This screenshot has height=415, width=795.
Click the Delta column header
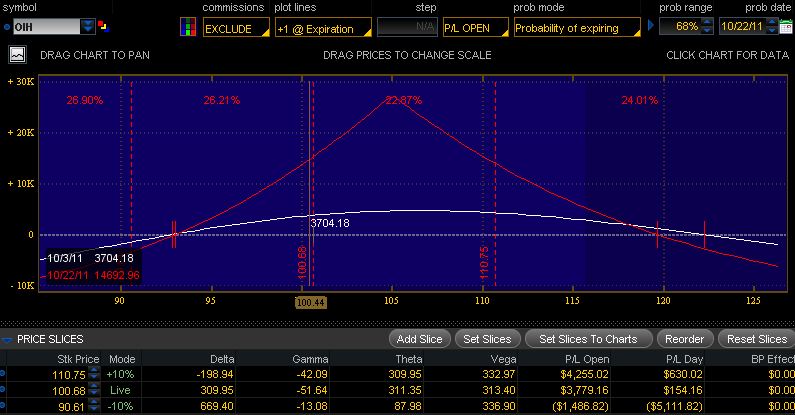(222, 359)
